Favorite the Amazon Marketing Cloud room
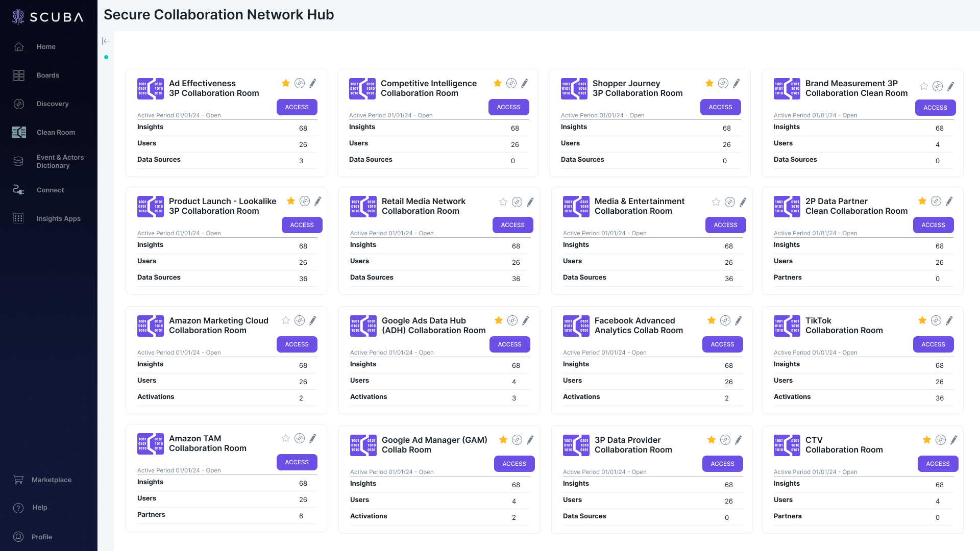This screenshot has height=551, width=980. point(286,320)
